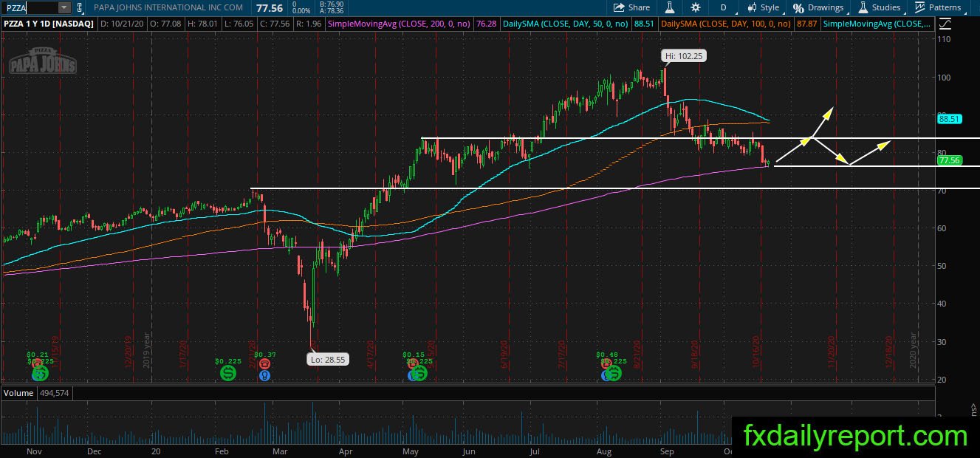Open chart settings gear icon

coord(696,7)
